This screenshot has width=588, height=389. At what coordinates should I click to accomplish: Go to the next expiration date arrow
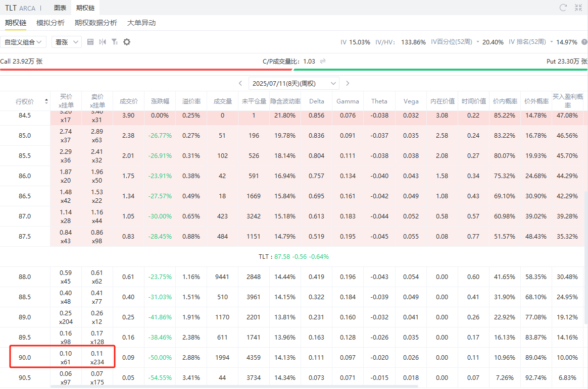(348, 83)
